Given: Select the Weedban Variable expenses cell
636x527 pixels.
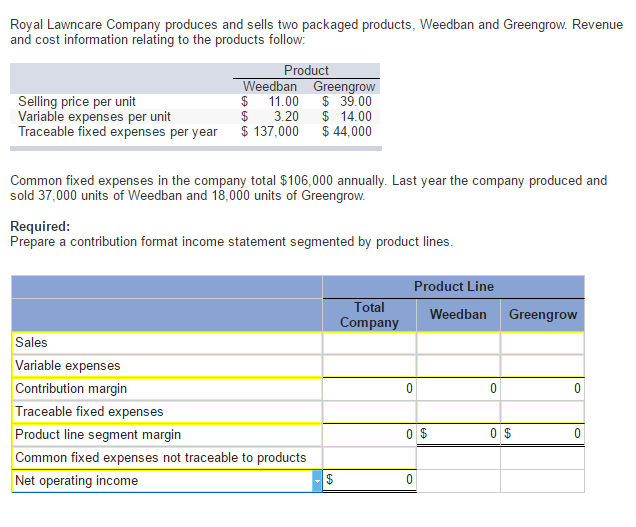Looking at the screenshot, I should tap(458, 365).
